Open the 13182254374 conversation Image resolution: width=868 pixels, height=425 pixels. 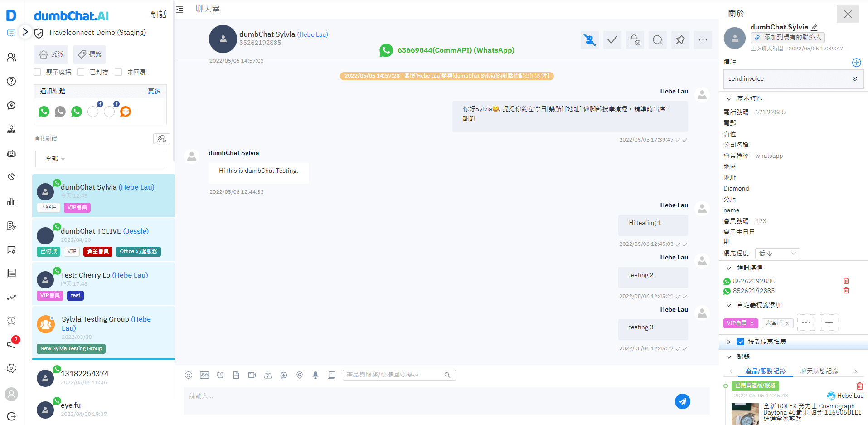point(103,377)
